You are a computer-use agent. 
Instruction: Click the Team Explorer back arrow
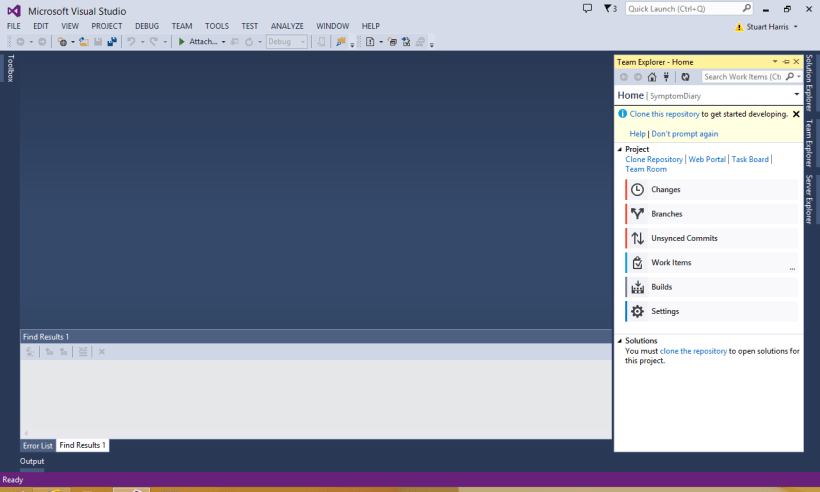(x=624, y=77)
